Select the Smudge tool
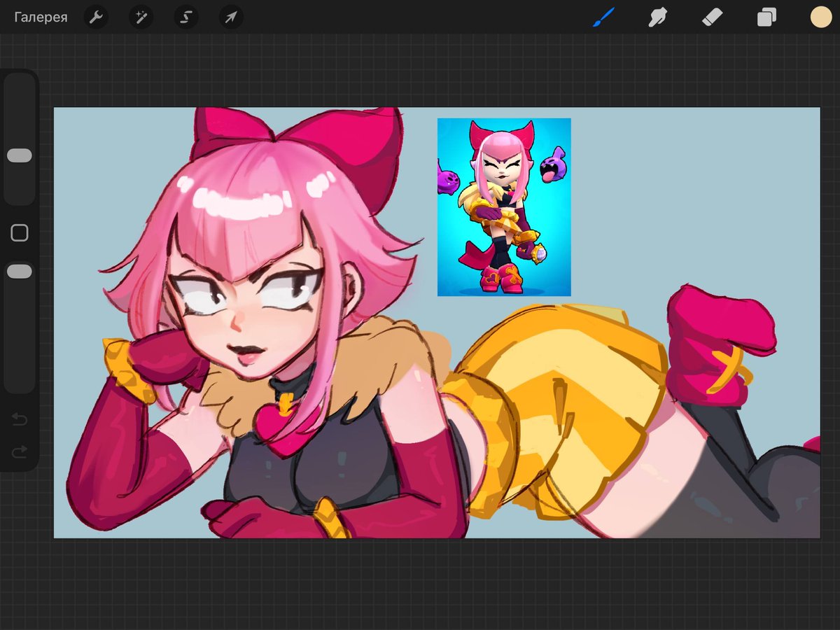This screenshot has width=840, height=630. tap(657, 17)
